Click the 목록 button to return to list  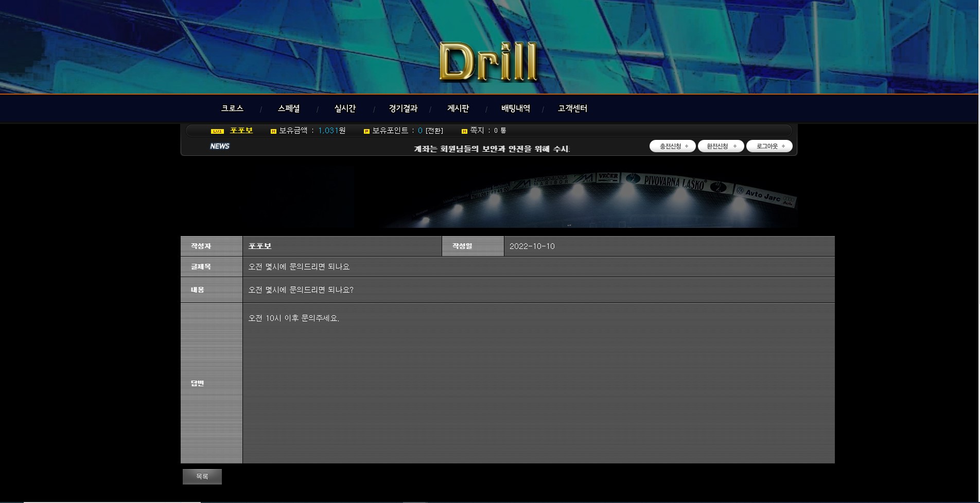coord(202,477)
